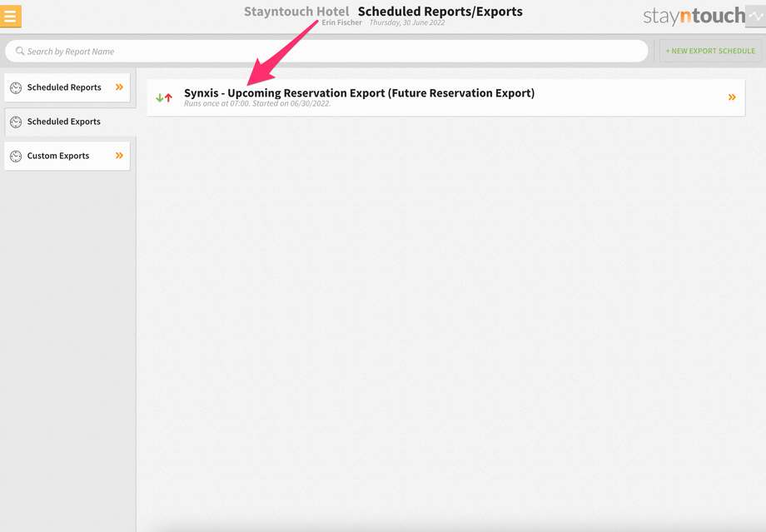Expand Custom Exports via its chevron
The height and width of the screenshot is (532, 766).
119,156
